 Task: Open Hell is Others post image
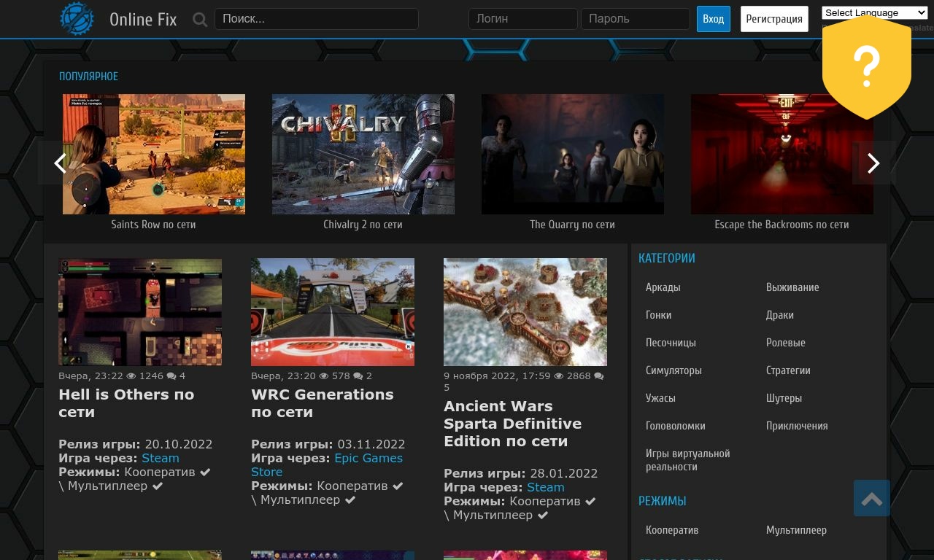point(140,312)
